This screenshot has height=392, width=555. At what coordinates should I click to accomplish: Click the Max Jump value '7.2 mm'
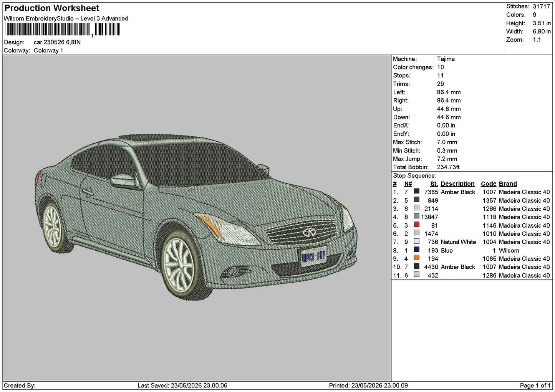coord(447,159)
